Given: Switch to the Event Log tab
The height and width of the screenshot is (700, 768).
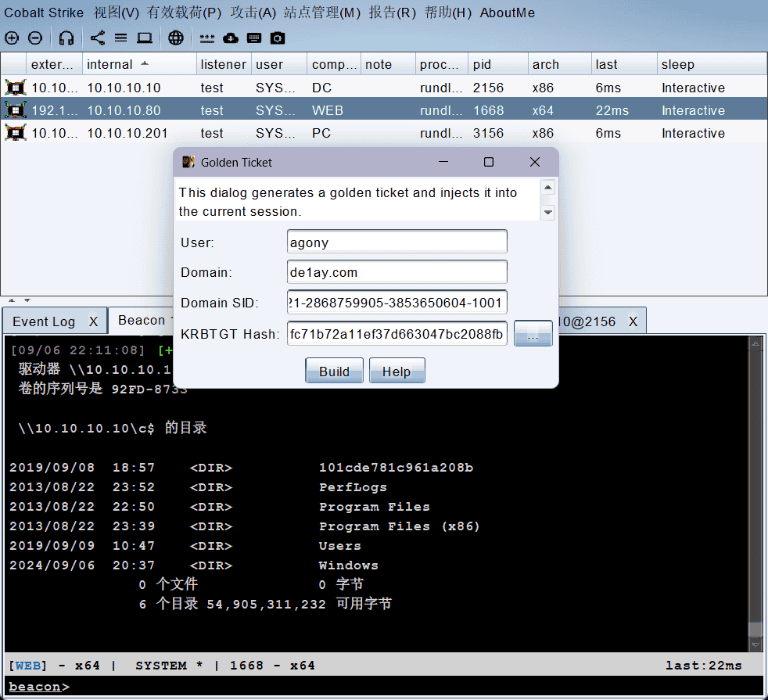Looking at the screenshot, I should 45,320.
